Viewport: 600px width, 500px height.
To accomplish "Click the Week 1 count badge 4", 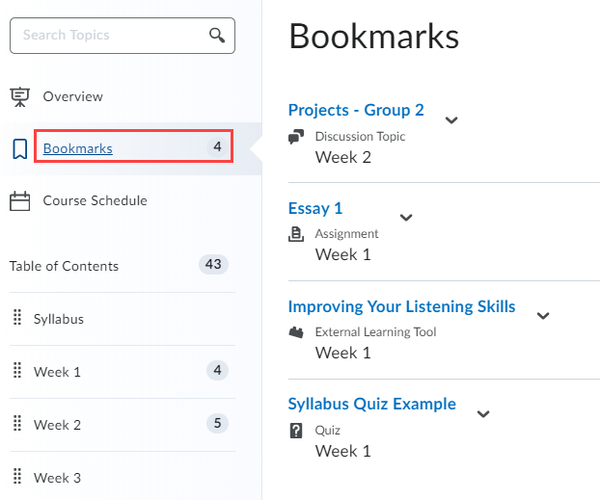I will (217, 370).
